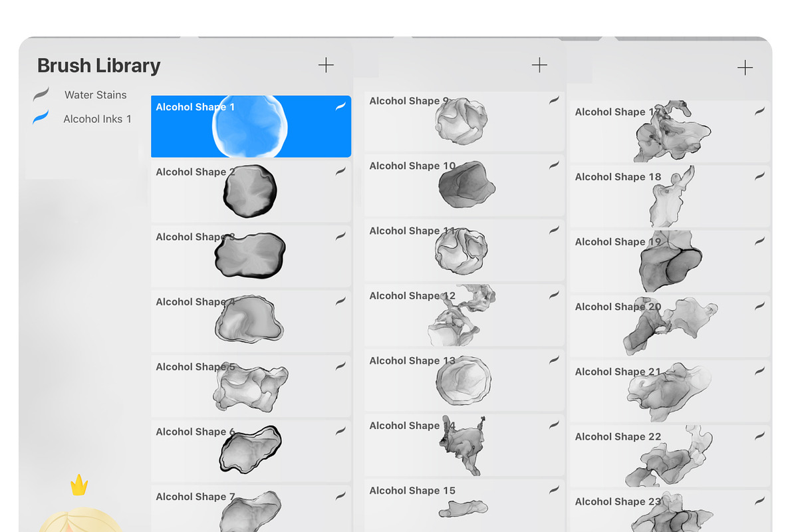
Task: Pick Alcohol Shape 18 brush
Action: click(670, 197)
